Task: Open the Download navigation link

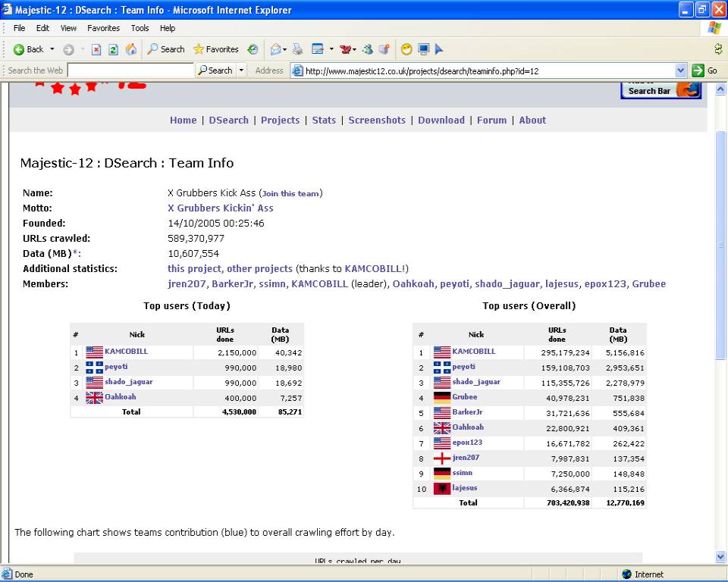Action: [441, 120]
